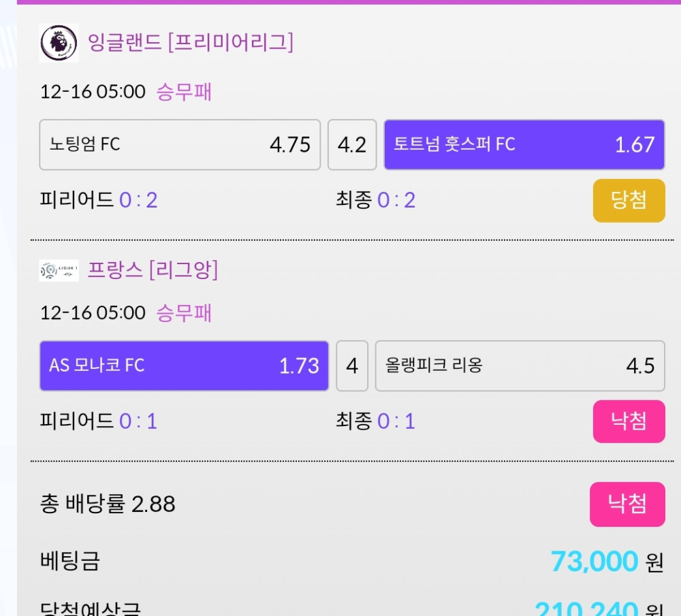Click the Ligue 1 logo icon
The image size is (681, 616).
(x=59, y=270)
